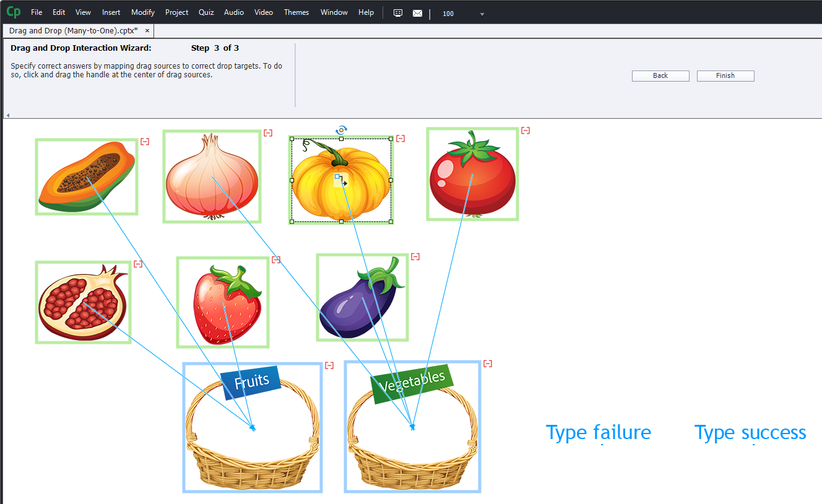The width and height of the screenshot is (822, 504).
Task: Click the [-] marker beside the Fruits basket
Action: (328, 365)
